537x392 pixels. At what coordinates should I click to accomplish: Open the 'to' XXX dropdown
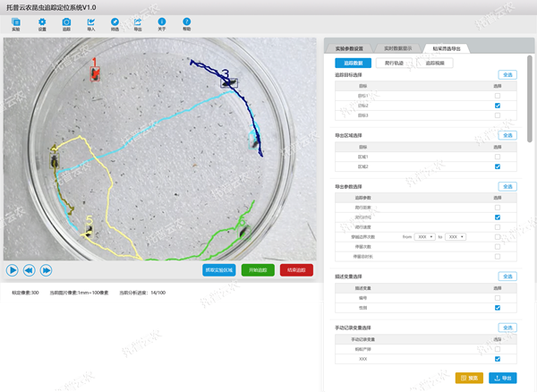pos(456,236)
